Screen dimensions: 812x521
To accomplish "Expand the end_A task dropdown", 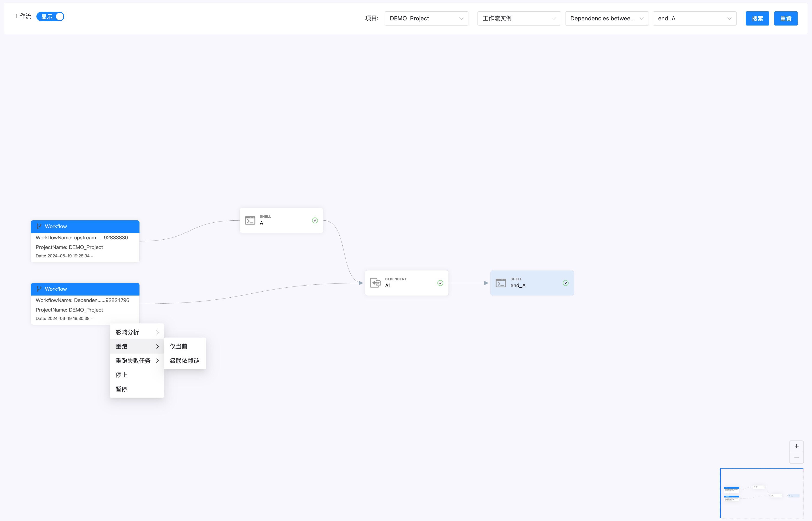I will [x=694, y=19].
